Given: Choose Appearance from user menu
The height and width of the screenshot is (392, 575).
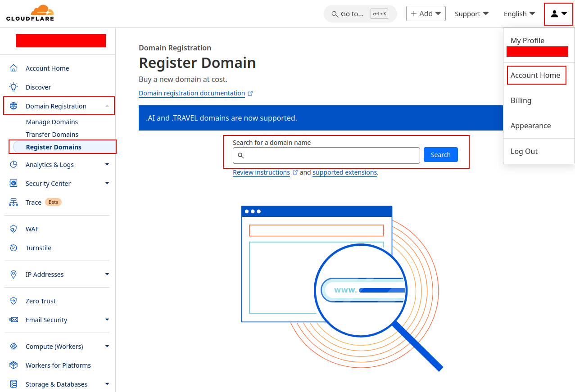Looking at the screenshot, I should coord(530,126).
